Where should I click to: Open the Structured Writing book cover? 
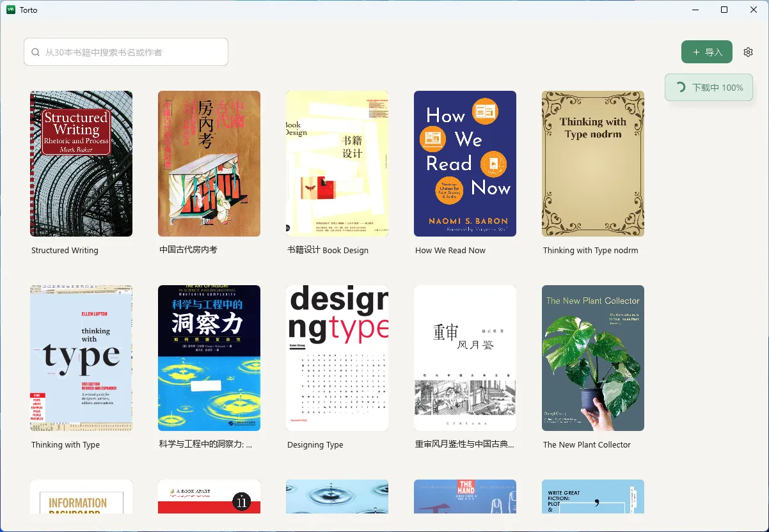click(x=81, y=164)
